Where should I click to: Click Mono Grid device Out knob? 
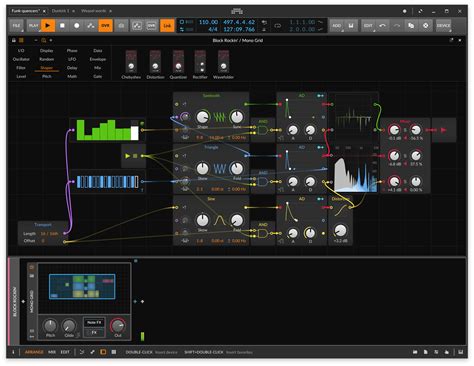pos(118,326)
